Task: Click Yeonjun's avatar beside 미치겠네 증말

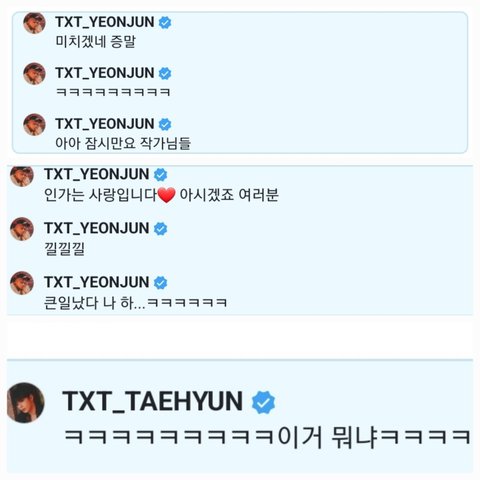Action: (34, 23)
